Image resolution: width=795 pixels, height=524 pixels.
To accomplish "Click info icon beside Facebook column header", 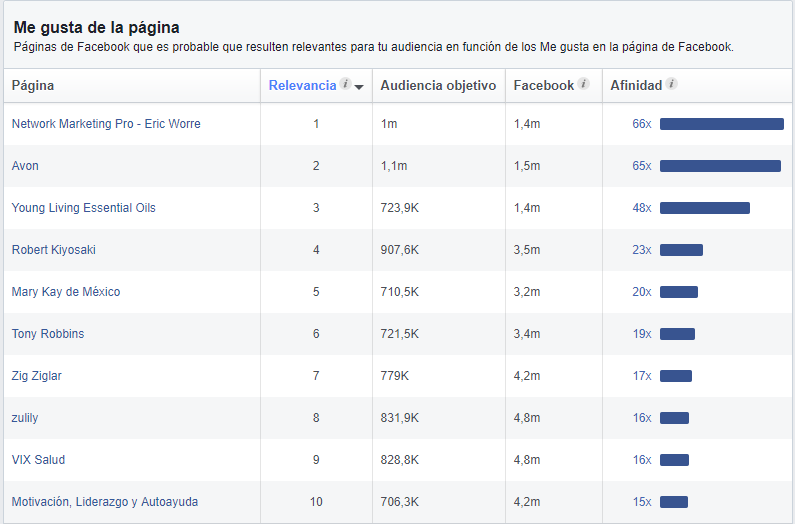I will click(583, 85).
